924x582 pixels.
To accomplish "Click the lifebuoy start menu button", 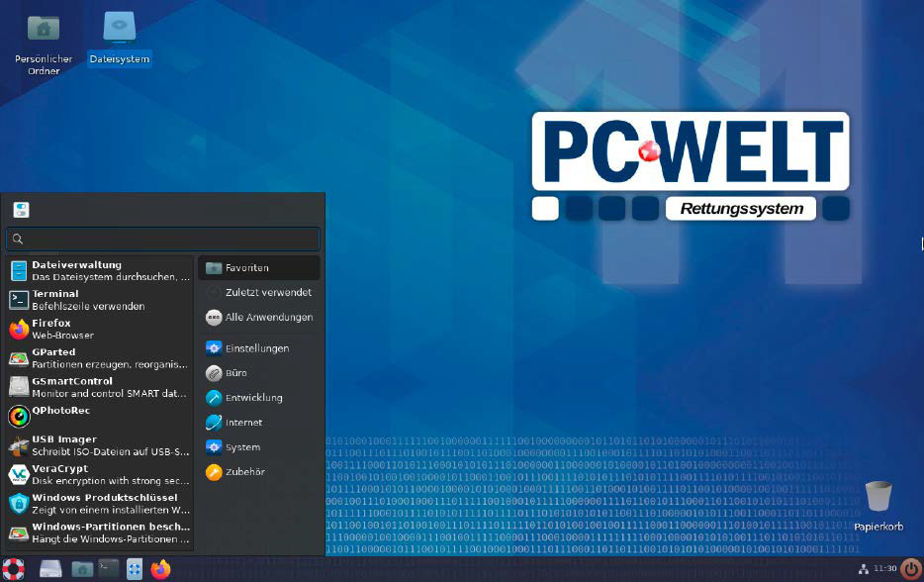I will (13, 569).
